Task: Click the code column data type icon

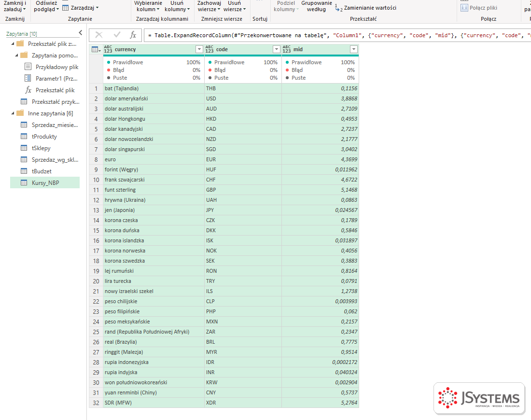Action: pos(210,49)
